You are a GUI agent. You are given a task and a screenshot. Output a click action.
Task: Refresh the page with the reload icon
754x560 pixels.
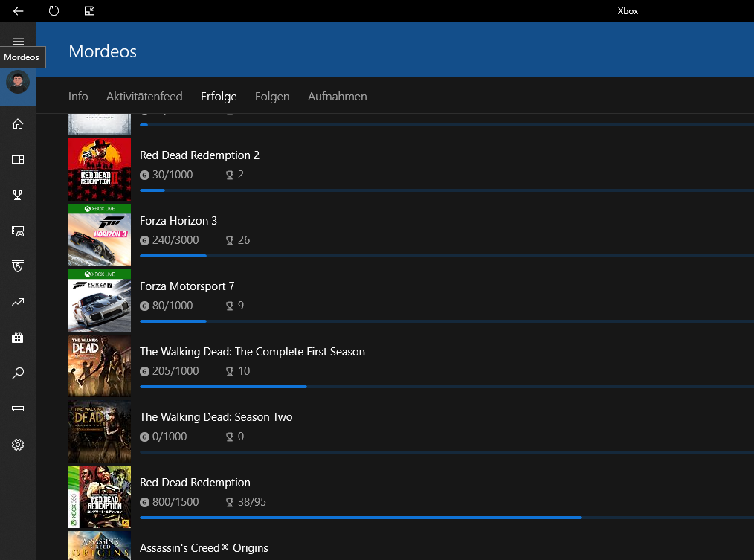(x=54, y=10)
